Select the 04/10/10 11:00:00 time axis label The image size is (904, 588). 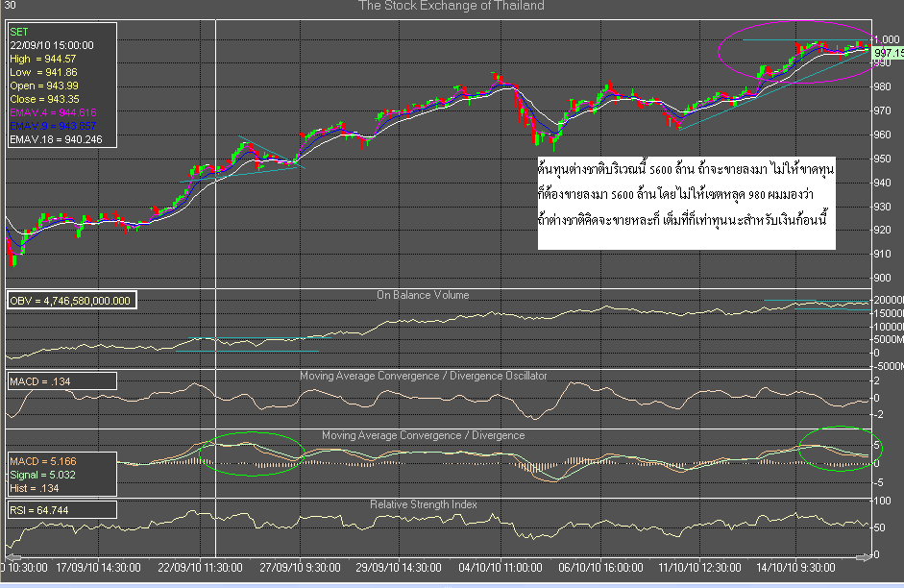501,567
